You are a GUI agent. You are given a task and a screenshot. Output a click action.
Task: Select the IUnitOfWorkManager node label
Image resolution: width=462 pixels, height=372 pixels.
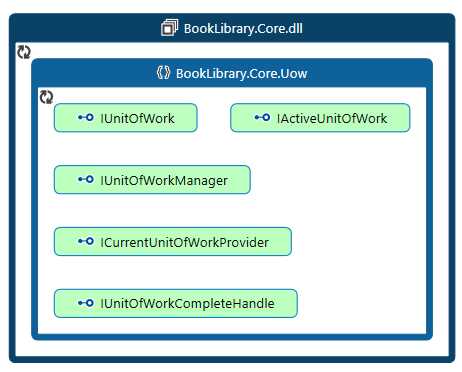point(164,181)
